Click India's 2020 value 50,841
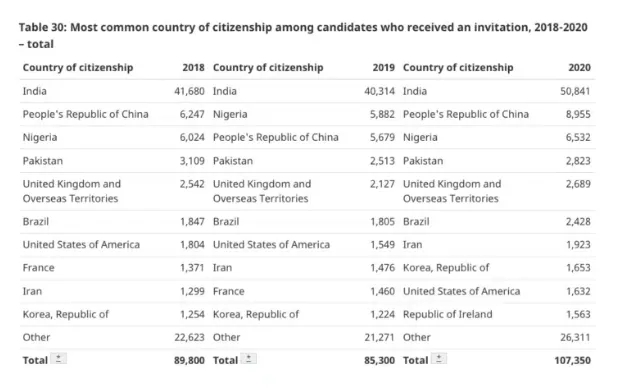 pyautogui.click(x=575, y=91)
